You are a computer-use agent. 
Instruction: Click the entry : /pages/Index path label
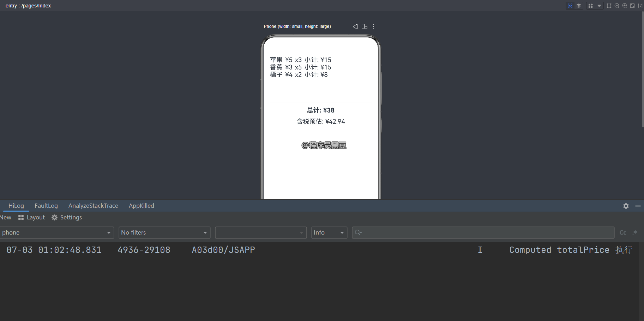[x=28, y=6]
